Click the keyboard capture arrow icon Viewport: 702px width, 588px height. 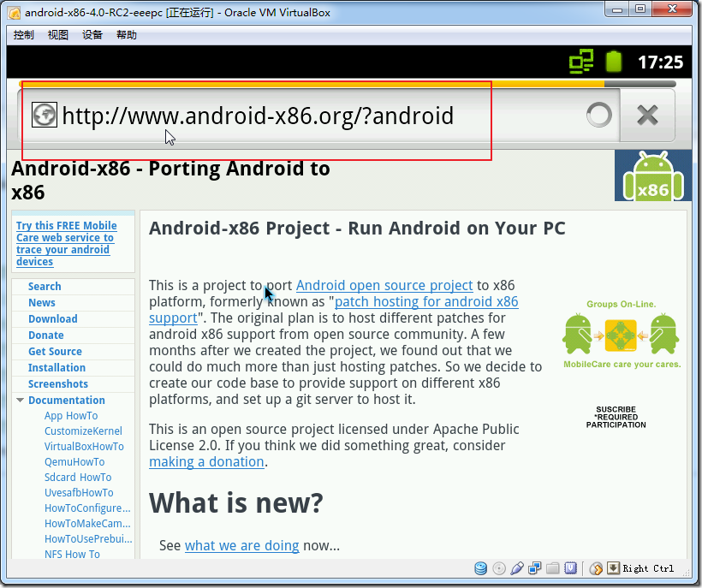click(x=613, y=568)
